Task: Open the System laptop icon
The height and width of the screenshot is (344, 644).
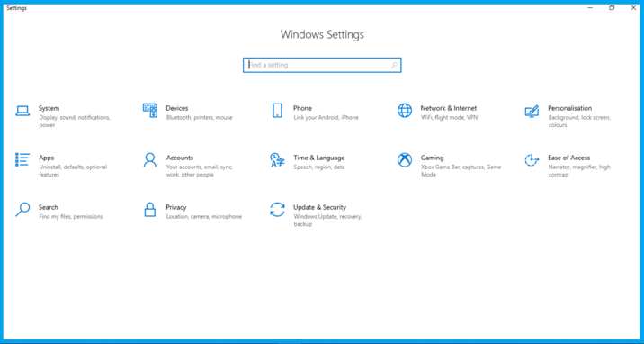Action: (22, 111)
